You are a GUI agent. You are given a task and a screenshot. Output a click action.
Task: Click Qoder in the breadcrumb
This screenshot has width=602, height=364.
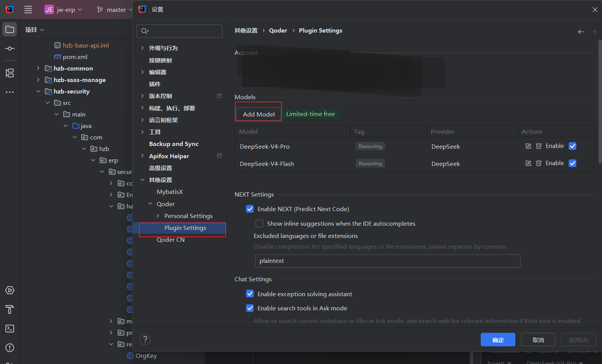click(278, 31)
